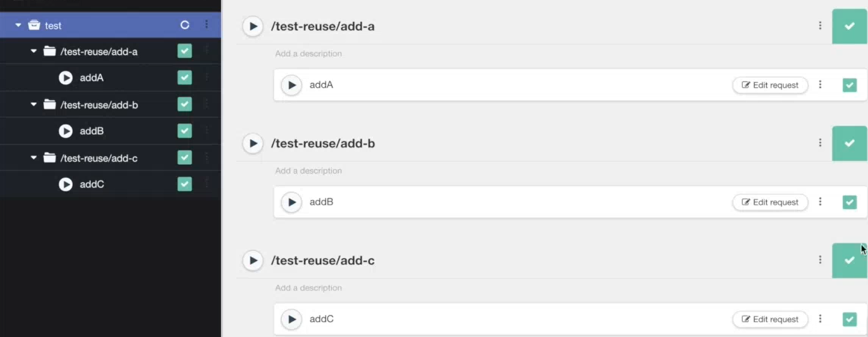The image size is (868, 337).
Task: Uncheck the addA request checkbox in sidebar
Action: (x=184, y=78)
